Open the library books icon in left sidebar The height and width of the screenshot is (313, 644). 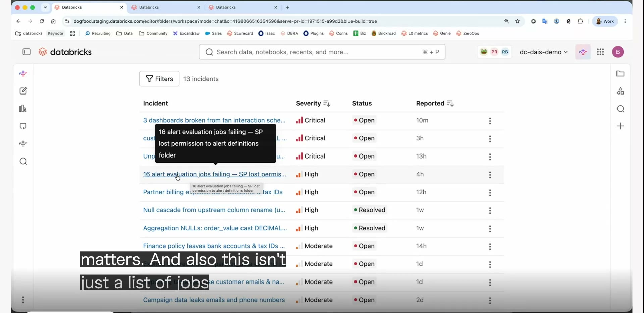[x=23, y=109]
